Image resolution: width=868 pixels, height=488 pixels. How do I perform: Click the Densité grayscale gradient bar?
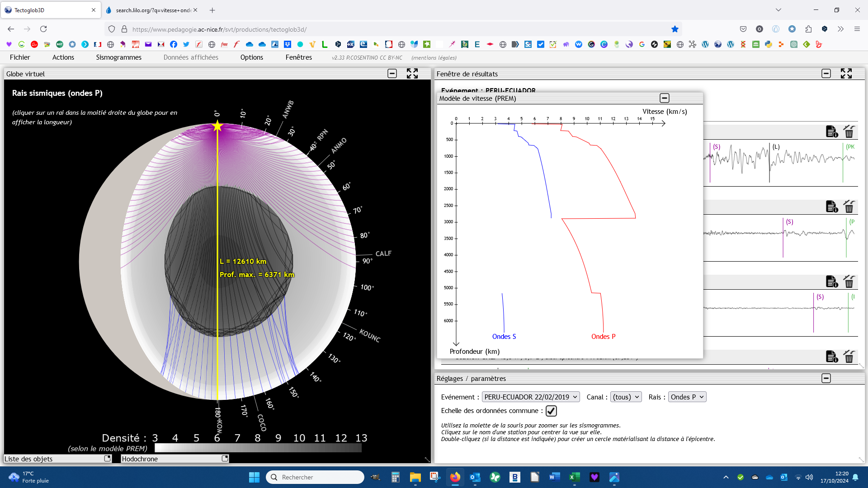258,448
